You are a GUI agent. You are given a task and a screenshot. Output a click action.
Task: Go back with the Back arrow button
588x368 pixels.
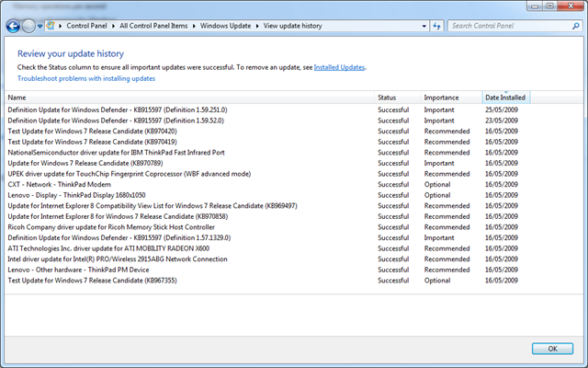[x=13, y=26]
